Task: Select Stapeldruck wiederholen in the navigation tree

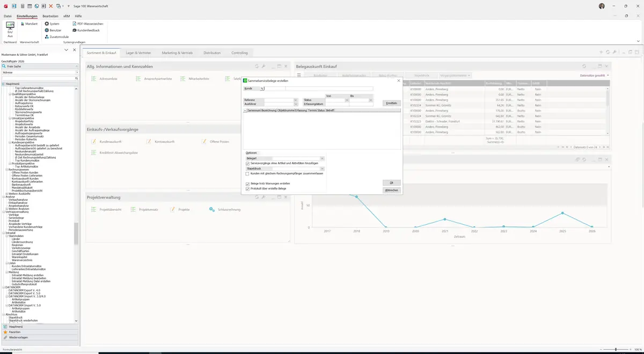Action: pos(23,320)
